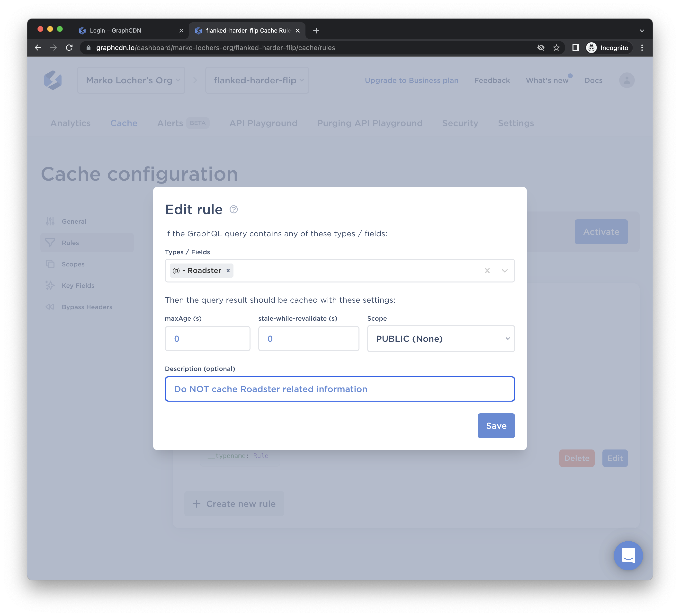
Task: Click the side panel browser icon
Action: click(575, 48)
